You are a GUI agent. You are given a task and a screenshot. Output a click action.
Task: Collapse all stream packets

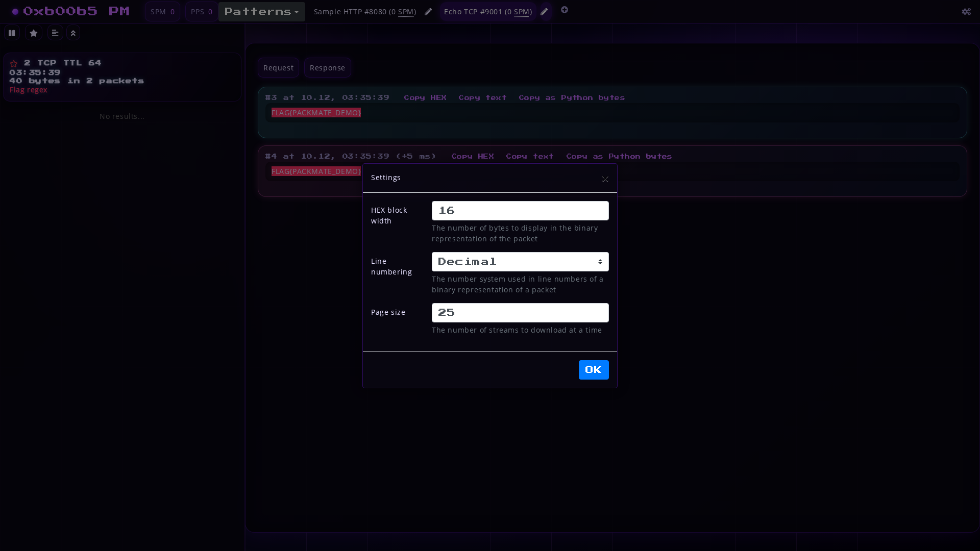click(73, 33)
